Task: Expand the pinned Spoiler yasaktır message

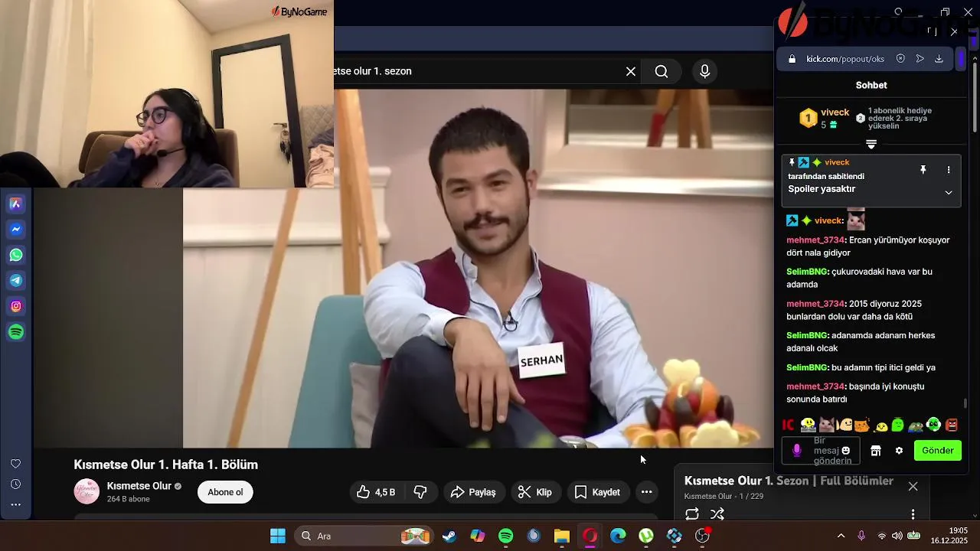Action: [949, 193]
